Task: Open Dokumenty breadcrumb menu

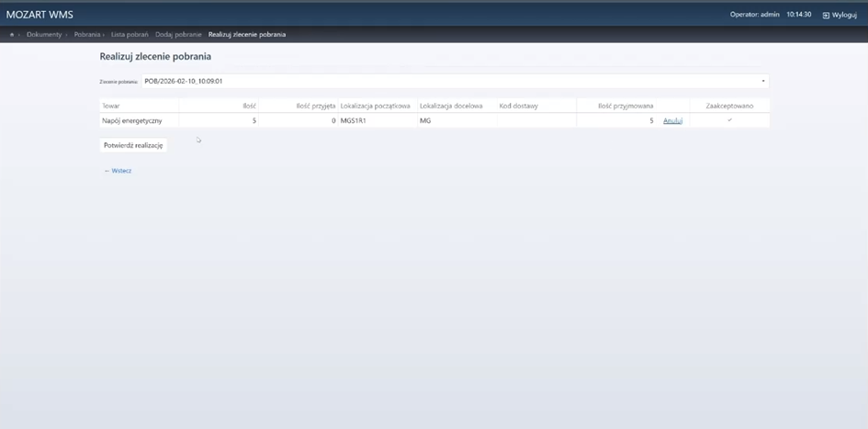Action: point(44,35)
